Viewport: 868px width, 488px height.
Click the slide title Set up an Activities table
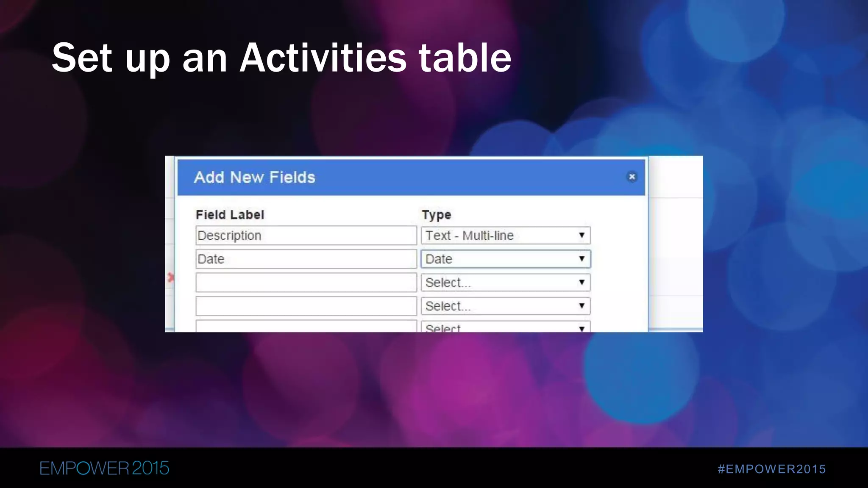281,58
